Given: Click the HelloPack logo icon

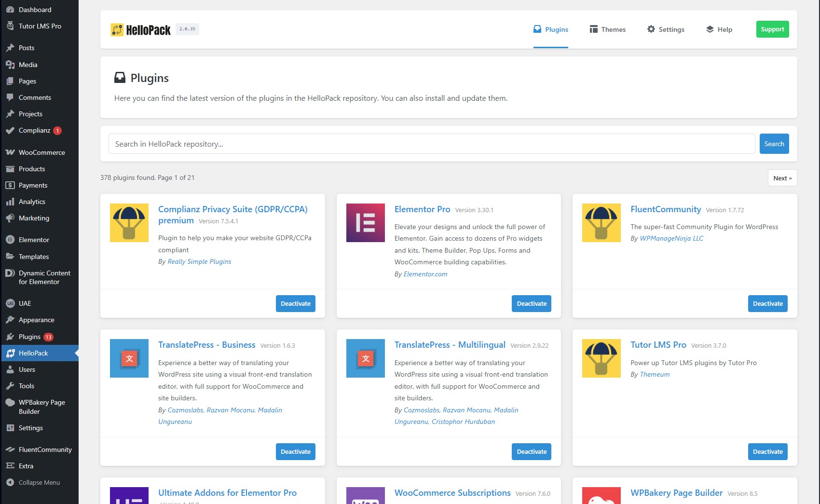Looking at the screenshot, I should click(117, 30).
